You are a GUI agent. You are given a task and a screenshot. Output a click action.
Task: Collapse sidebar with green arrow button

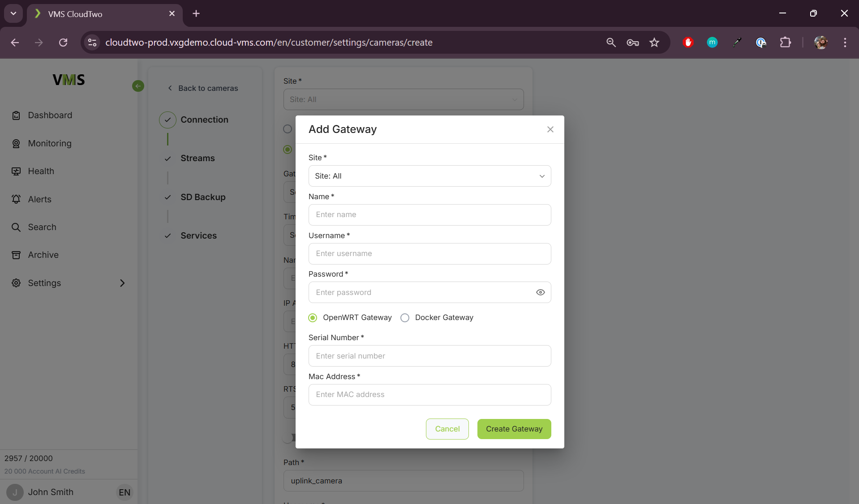coord(138,86)
